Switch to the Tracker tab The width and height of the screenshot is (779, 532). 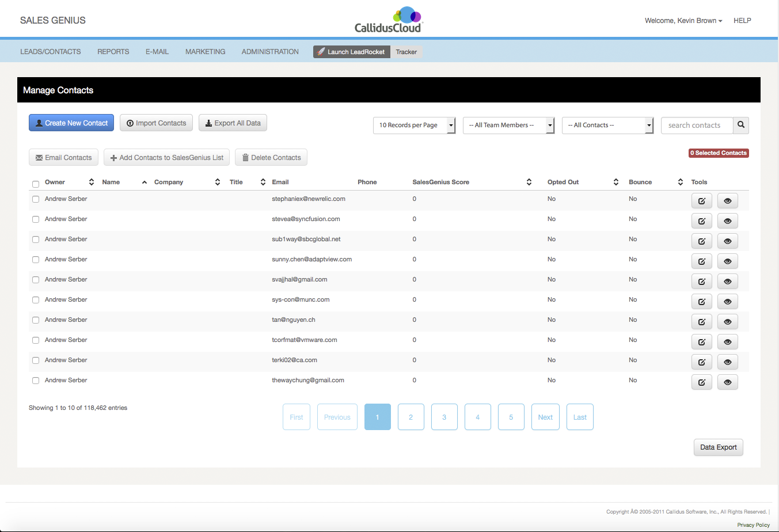pyautogui.click(x=406, y=52)
